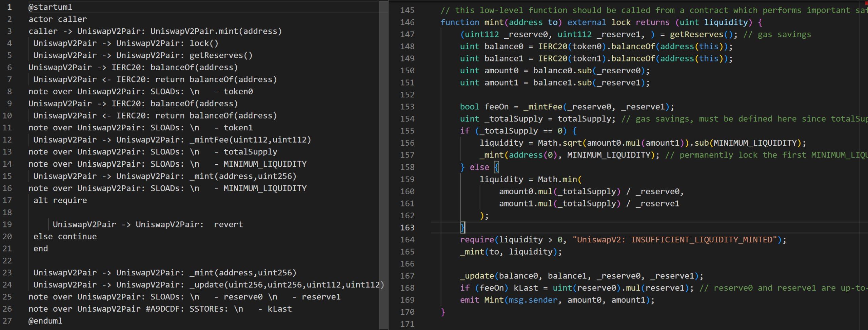Image resolution: width=868 pixels, height=330 pixels.
Task: Click '_mint(address,uint256)' on line 23
Action: pos(243,273)
